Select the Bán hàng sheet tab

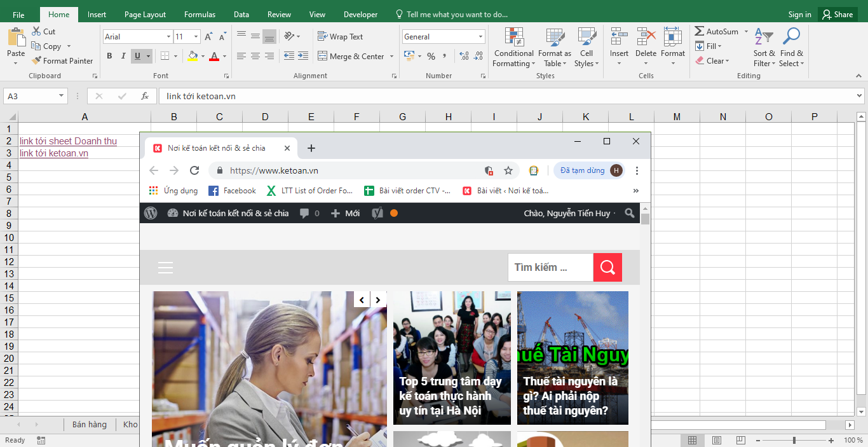[89, 424]
